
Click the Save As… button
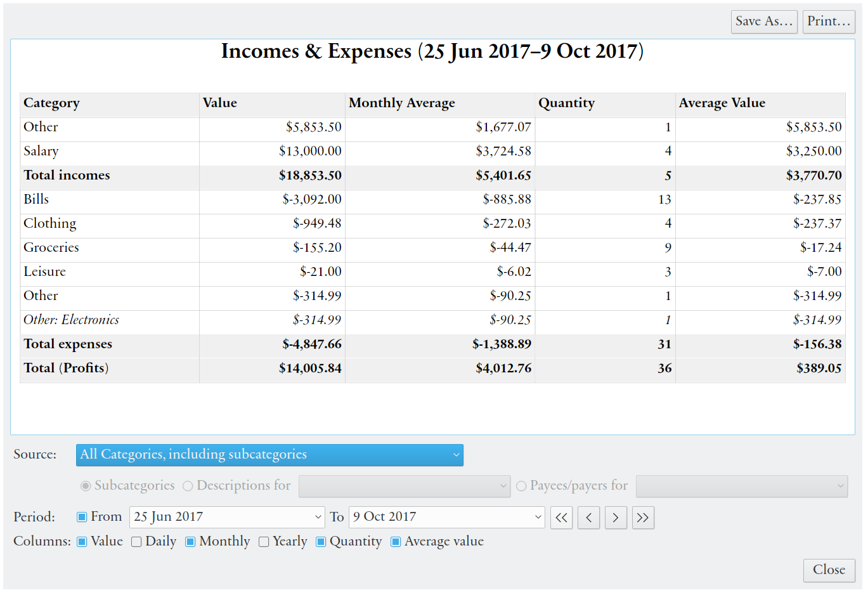(x=763, y=22)
